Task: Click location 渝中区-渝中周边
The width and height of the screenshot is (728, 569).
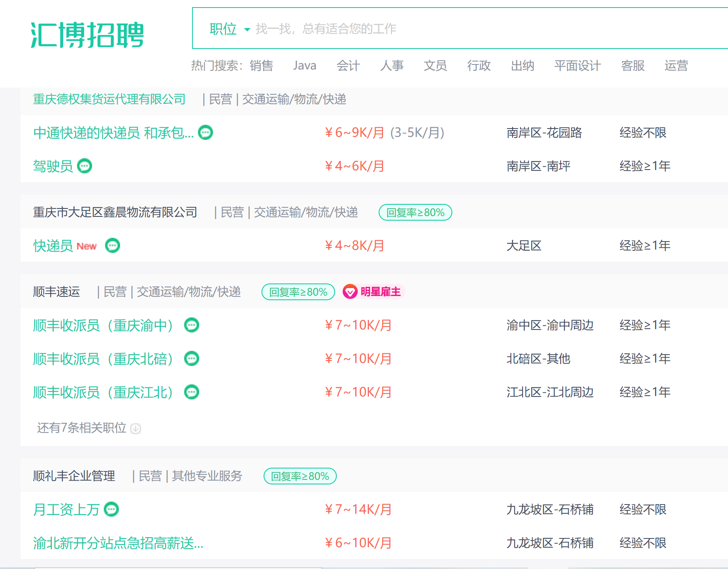Action: (550, 325)
